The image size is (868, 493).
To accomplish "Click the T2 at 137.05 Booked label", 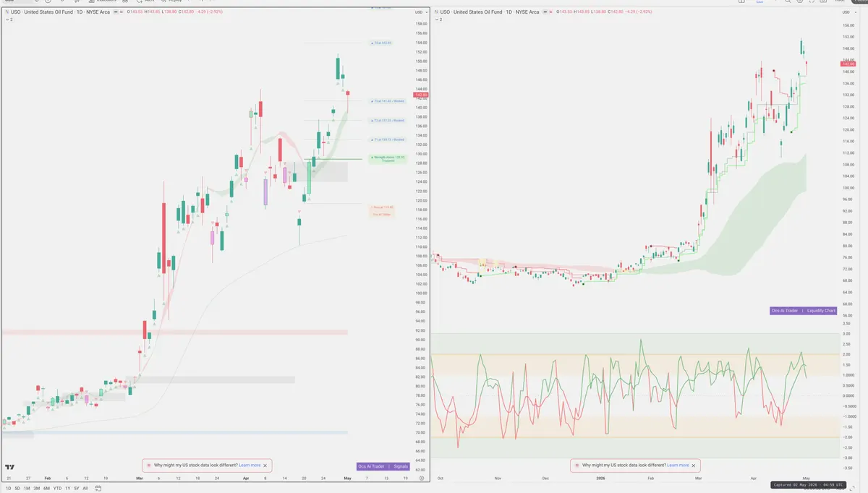I will 388,120.
